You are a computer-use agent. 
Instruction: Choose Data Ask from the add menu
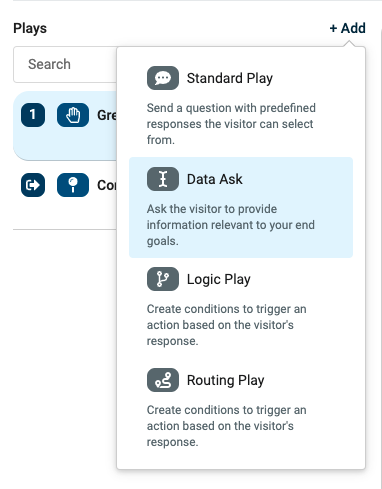click(241, 207)
